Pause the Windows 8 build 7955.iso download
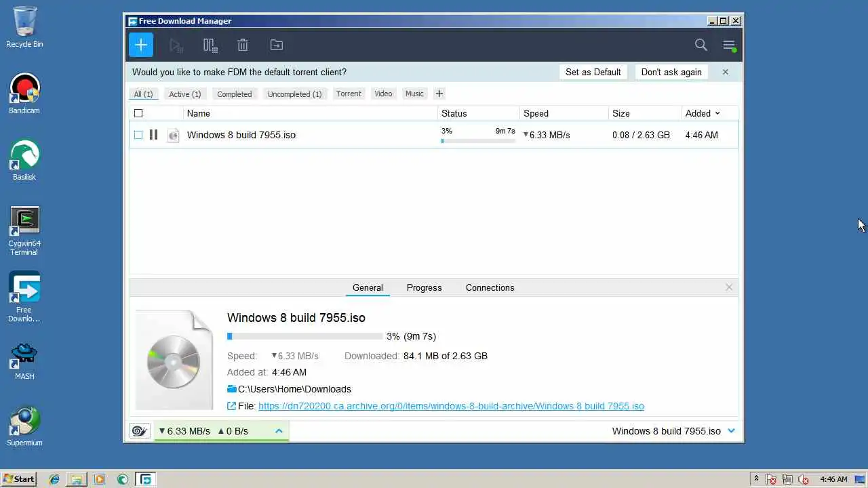The height and width of the screenshot is (488, 868). click(x=153, y=135)
